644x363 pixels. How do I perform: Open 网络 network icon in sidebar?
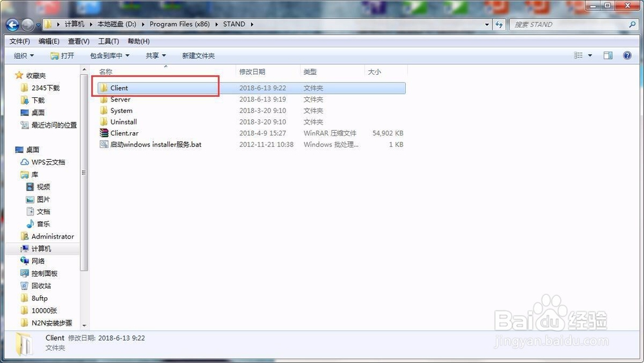click(x=24, y=260)
